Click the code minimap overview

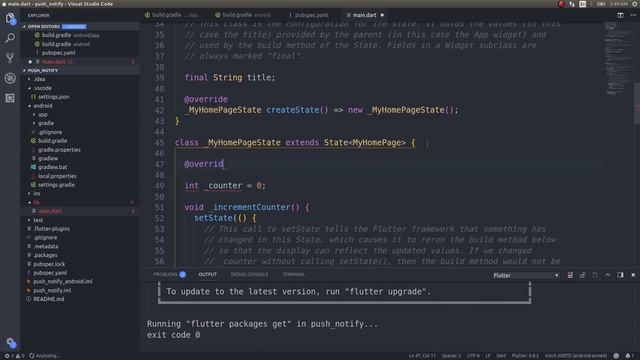coord(618,59)
